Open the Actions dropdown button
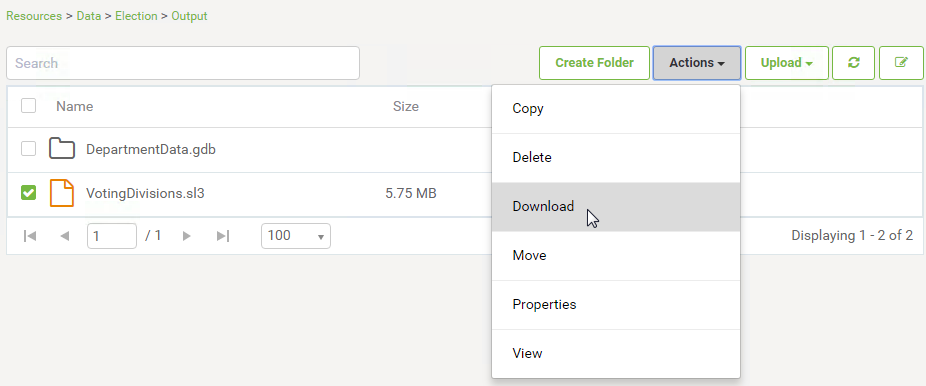Image resolution: width=926 pixels, height=386 pixels. coord(697,63)
